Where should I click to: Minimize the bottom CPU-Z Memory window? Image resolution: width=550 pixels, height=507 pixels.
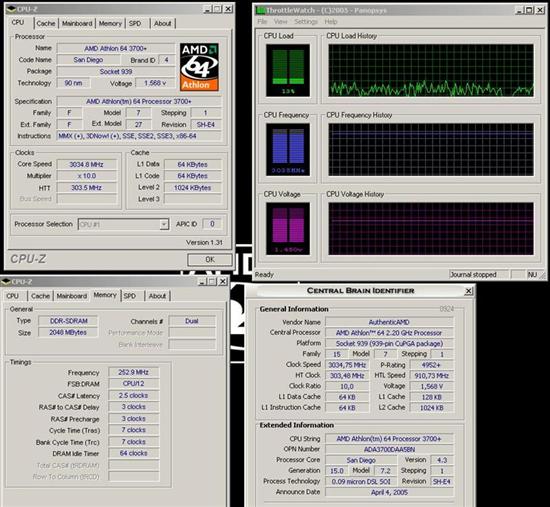coord(202,281)
